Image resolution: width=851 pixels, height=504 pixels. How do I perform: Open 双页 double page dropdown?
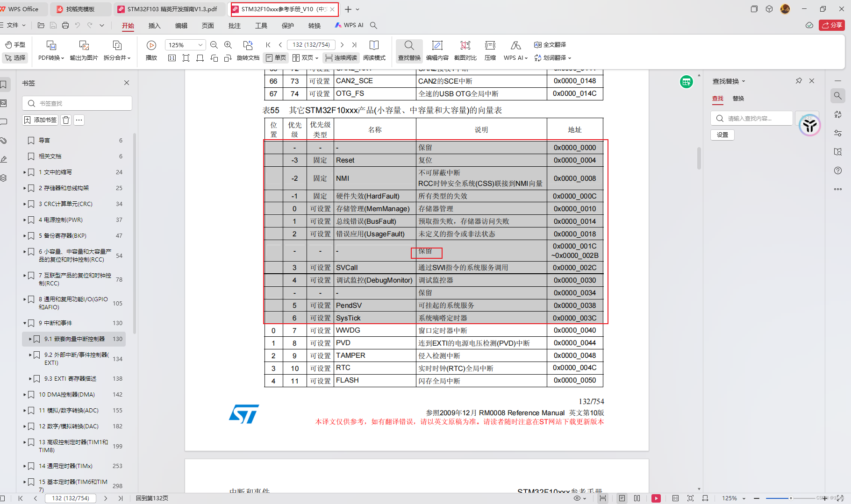[305, 58]
